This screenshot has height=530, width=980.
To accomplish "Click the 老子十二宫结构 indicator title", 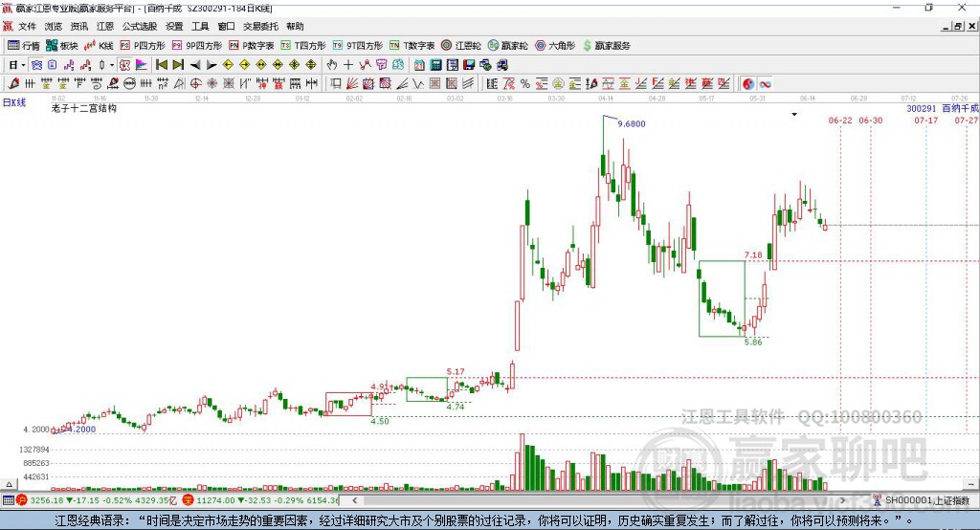I will [84, 108].
